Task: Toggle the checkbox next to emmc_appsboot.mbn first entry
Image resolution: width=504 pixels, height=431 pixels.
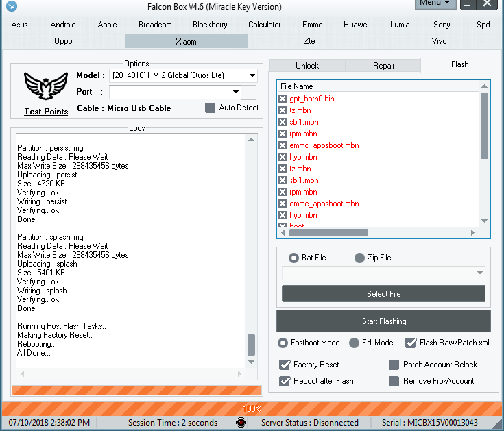Action: [283, 145]
